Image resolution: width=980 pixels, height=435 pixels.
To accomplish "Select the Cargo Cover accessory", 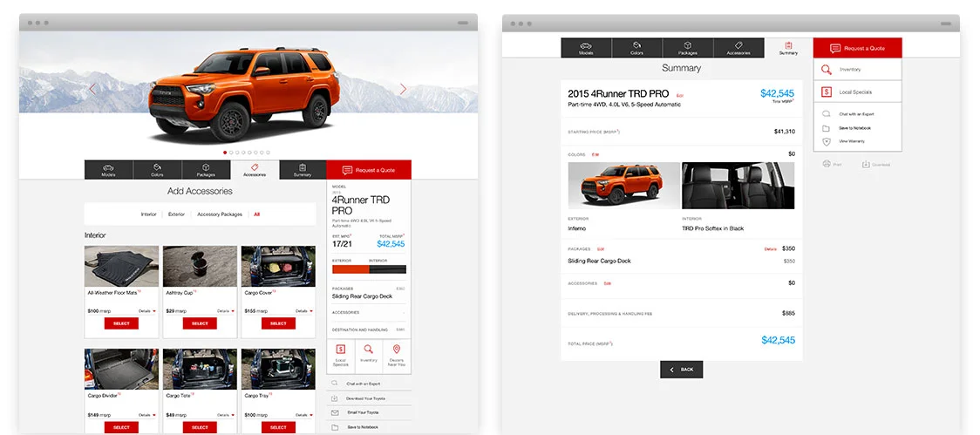I will (x=278, y=323).
